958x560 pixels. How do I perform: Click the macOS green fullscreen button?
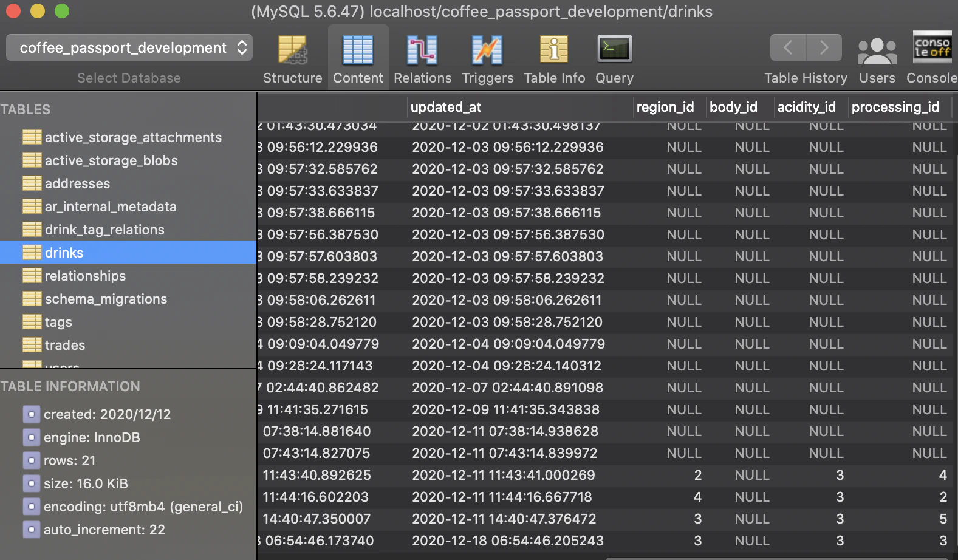[x=62, y=11]
